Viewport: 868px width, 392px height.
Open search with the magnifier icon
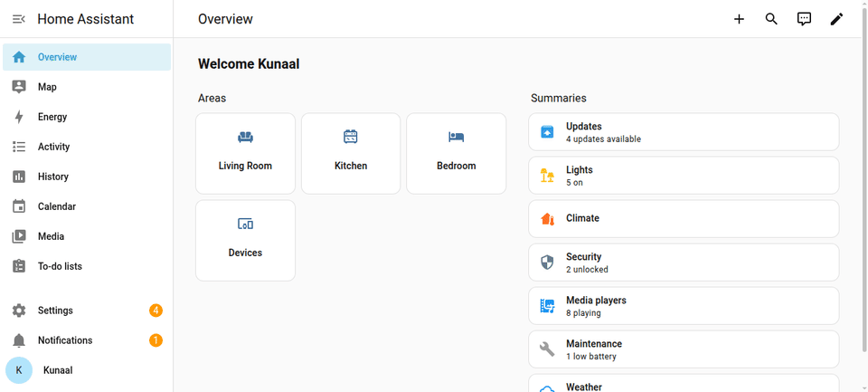coord(771,19)
